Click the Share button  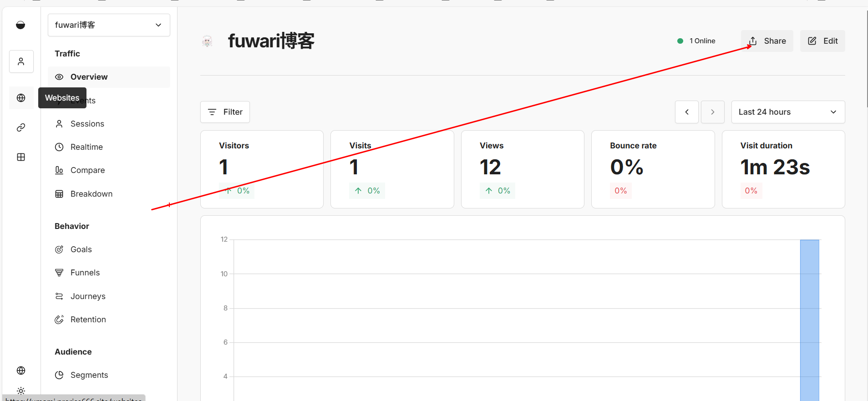(767, 41)
